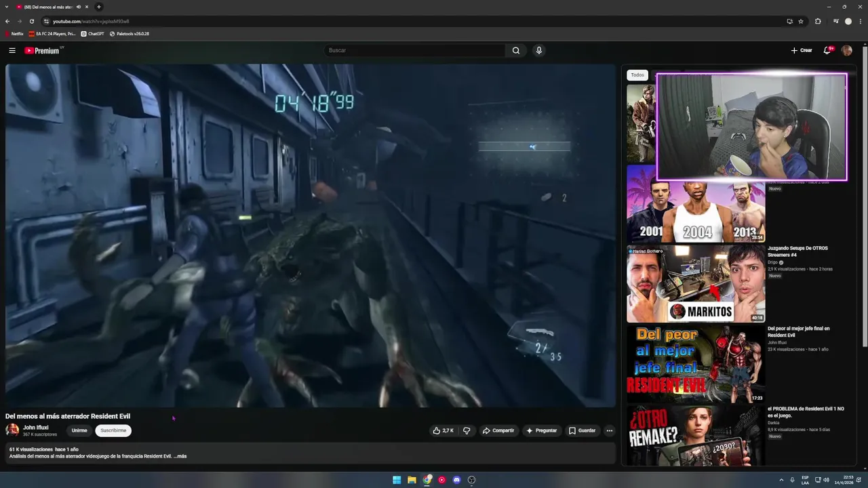Viewport: 868px width, 488px height.
Task: Click the youtube.com address bar URL
Action: (91, 21)
